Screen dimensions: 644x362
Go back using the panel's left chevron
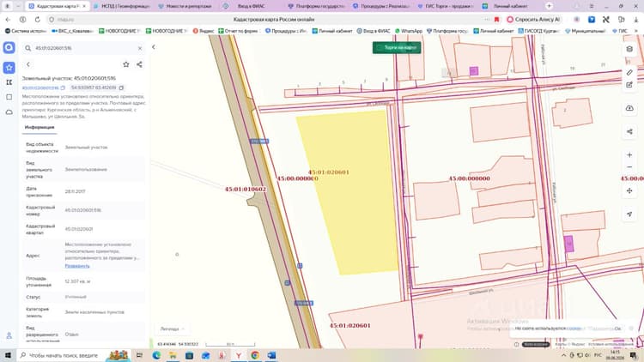pos(28,64)
